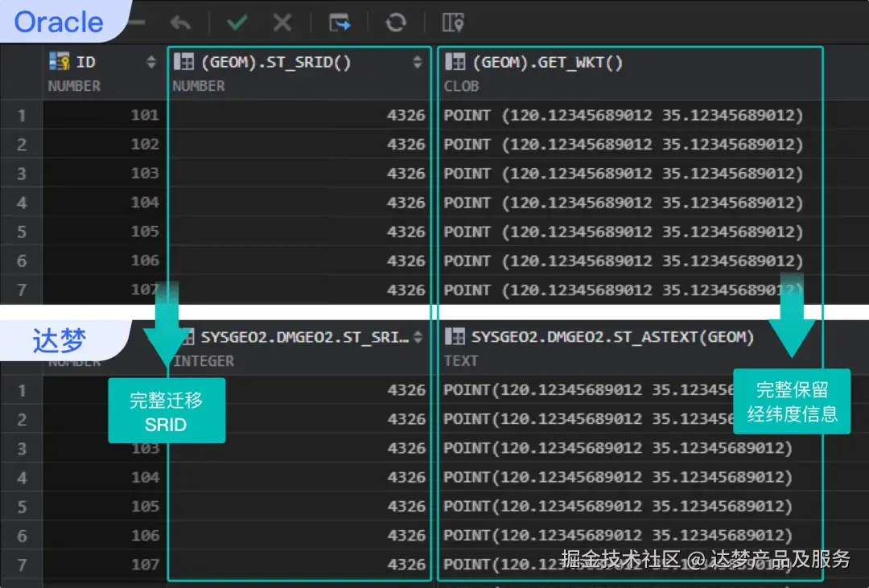The width and height of the screenshot is (869, 588).
Task: Click ID cell 105 in 达梦 grid
Action: tap(105, 507)
